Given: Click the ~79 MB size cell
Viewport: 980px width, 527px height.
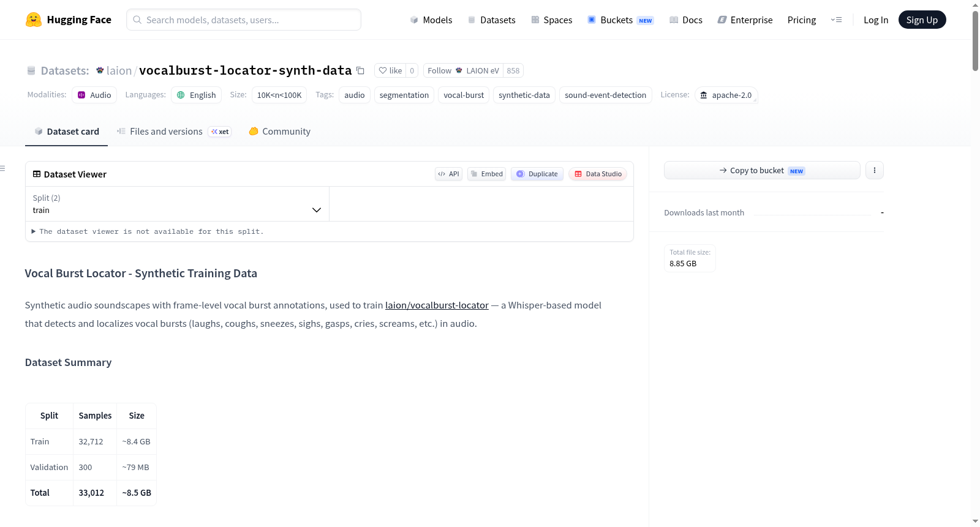Looking at the screenshot, I should [x=136, y=467].
